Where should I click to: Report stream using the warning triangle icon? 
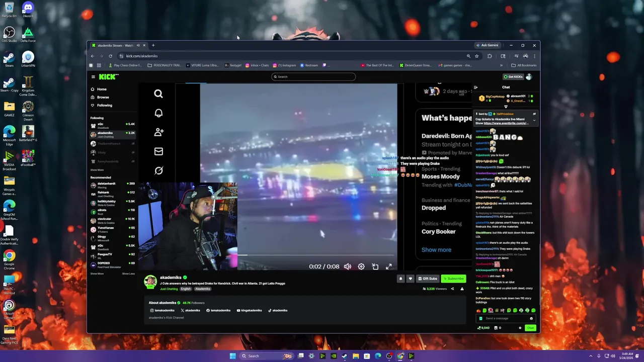point(462,289)
